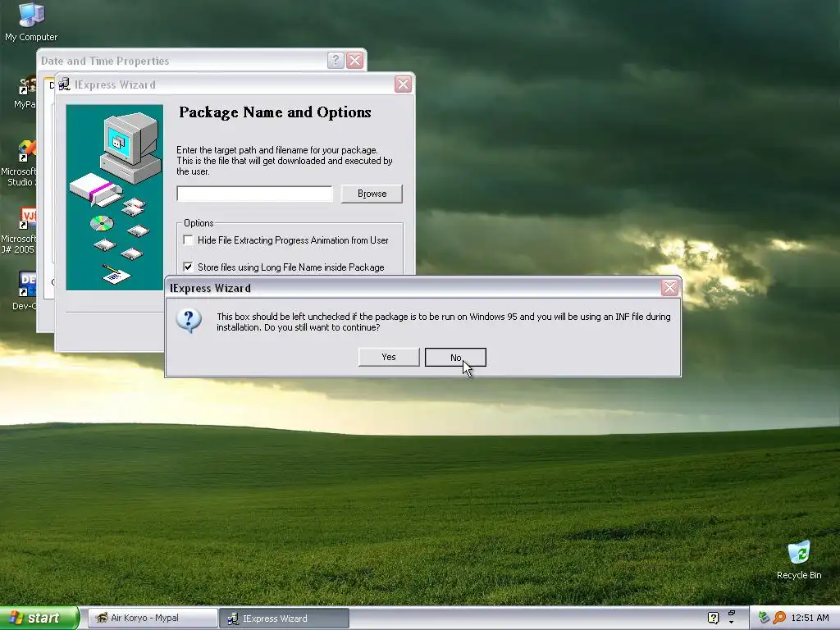
Task: Close the IExpress Wizard message dialog
Action: 669,288
